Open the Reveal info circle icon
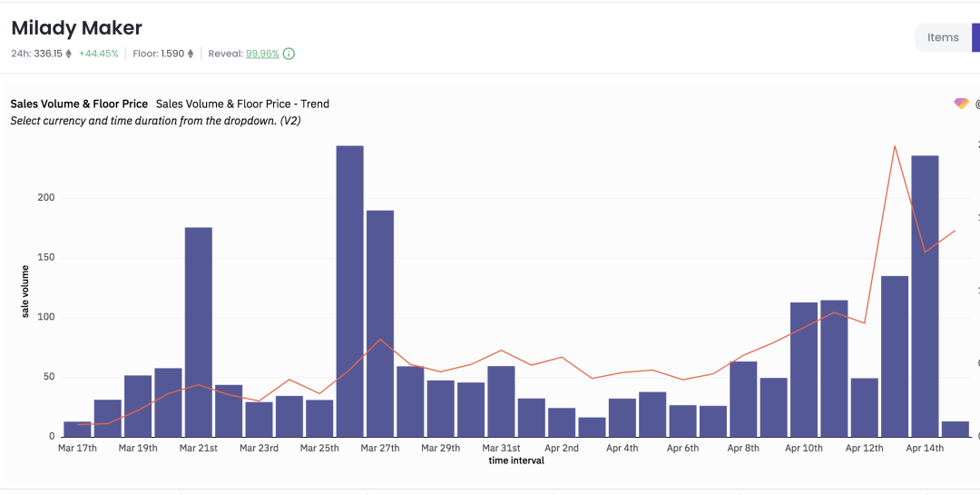The height and width of the screenshot is (495, 980). click(289, 54)
